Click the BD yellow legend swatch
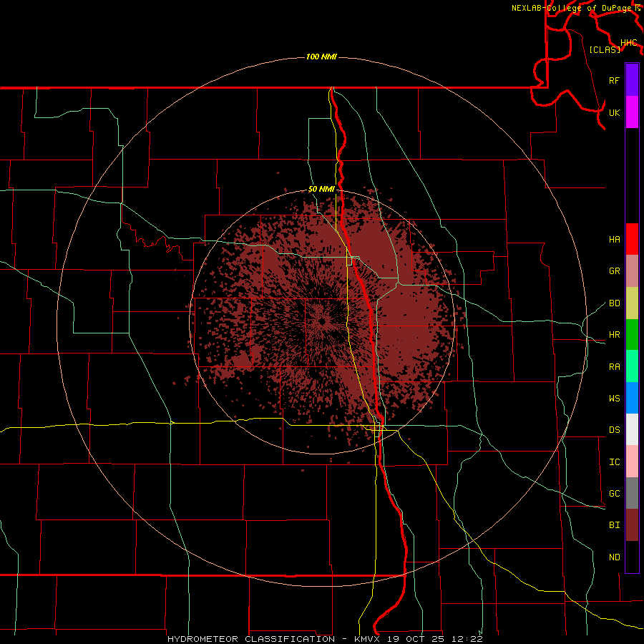 click(x=632, y=303)
